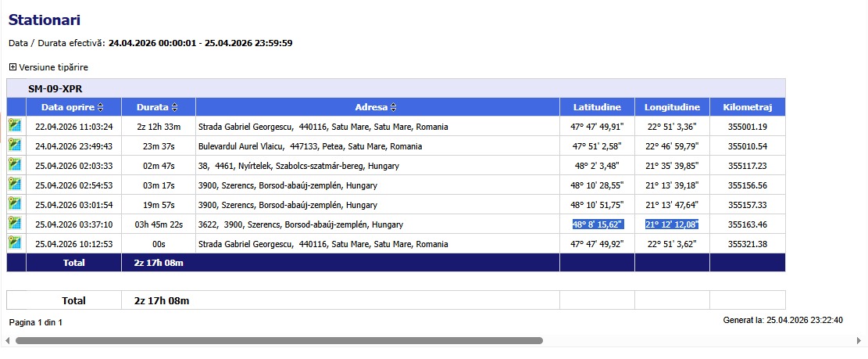The width and height of the screenshot is (868, 359).
Task: Select duration 19m 57s cell
Action: click(x=159, y=205)
